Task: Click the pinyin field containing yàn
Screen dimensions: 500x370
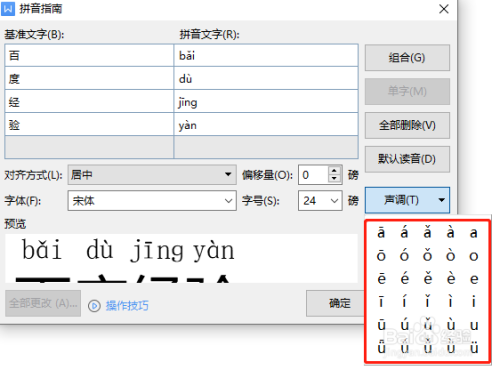Action: click(266, 124)
